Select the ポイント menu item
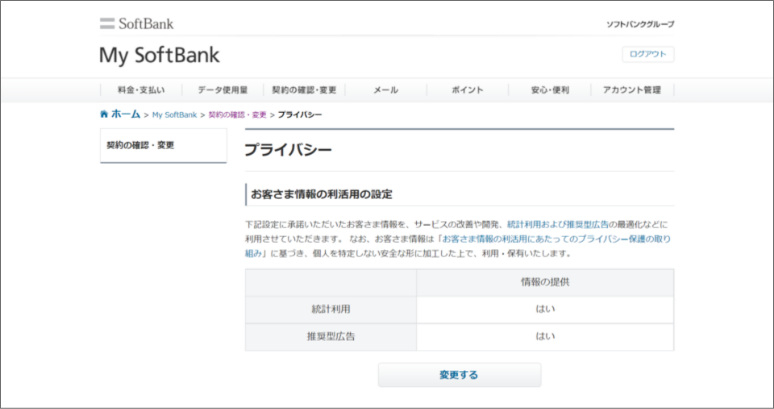This screenshot has height=409, width=774. click(467, 90)
